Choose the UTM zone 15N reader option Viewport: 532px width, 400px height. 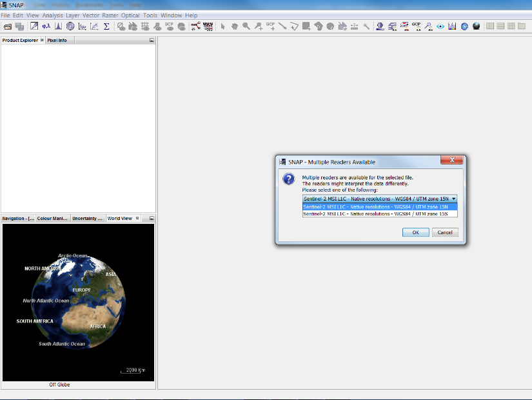coord(380,206)
